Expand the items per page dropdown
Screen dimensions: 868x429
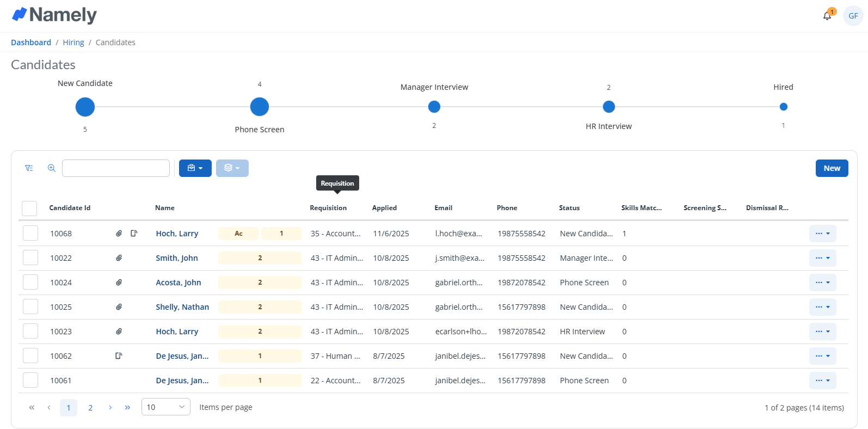pyautogui.click(x=165, y=407)
